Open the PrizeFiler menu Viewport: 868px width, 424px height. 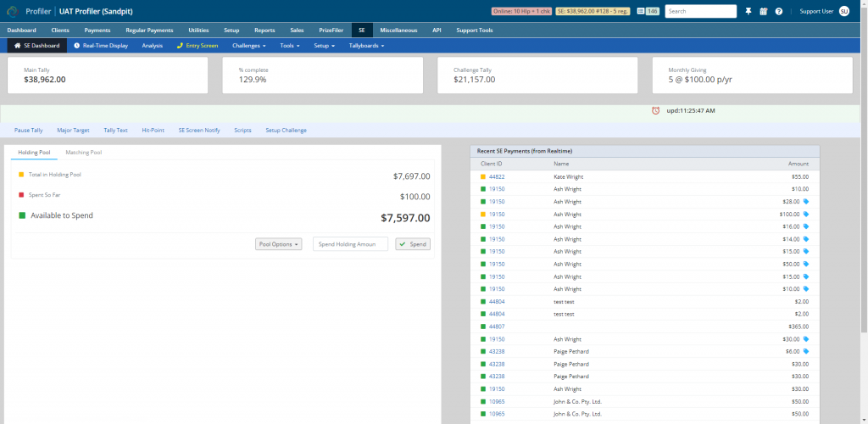331,30
